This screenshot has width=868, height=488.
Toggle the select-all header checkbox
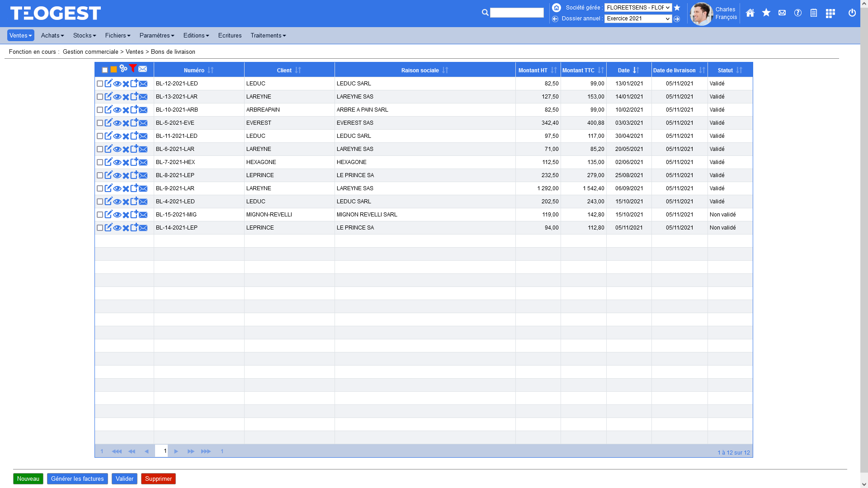click(x=105, y=70)
